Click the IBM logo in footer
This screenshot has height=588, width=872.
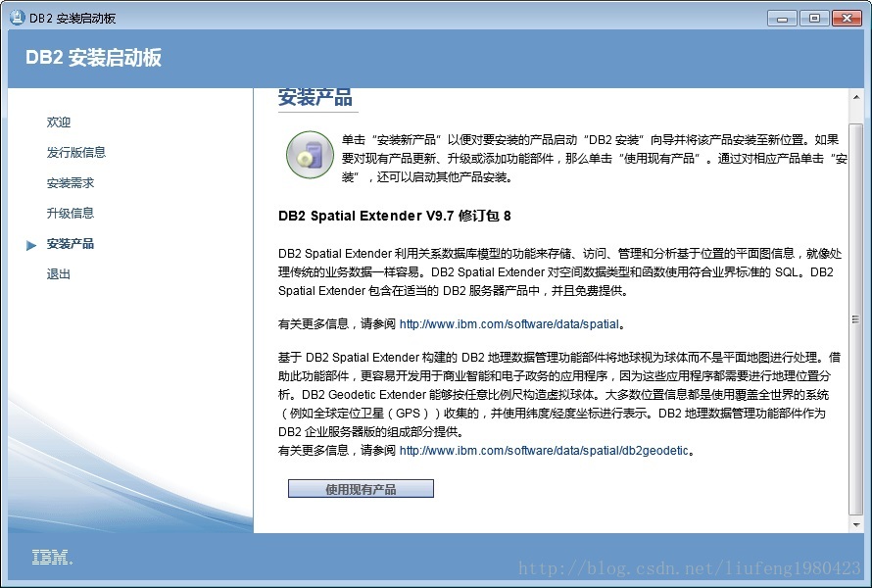[52, 557]
